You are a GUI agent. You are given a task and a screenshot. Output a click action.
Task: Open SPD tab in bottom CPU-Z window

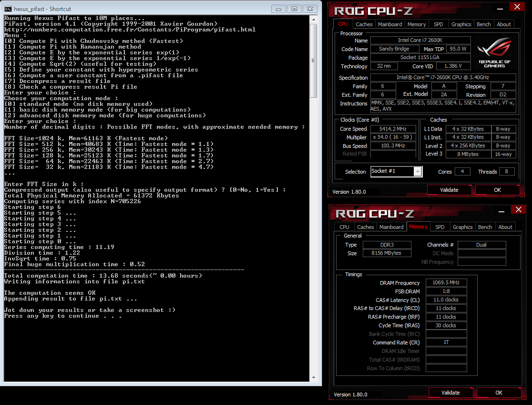(x=440, y=227)
